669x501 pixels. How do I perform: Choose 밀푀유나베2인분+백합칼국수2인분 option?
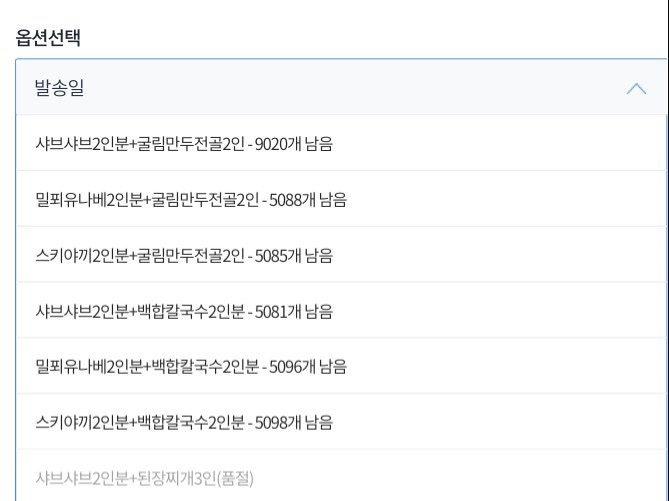190,366
